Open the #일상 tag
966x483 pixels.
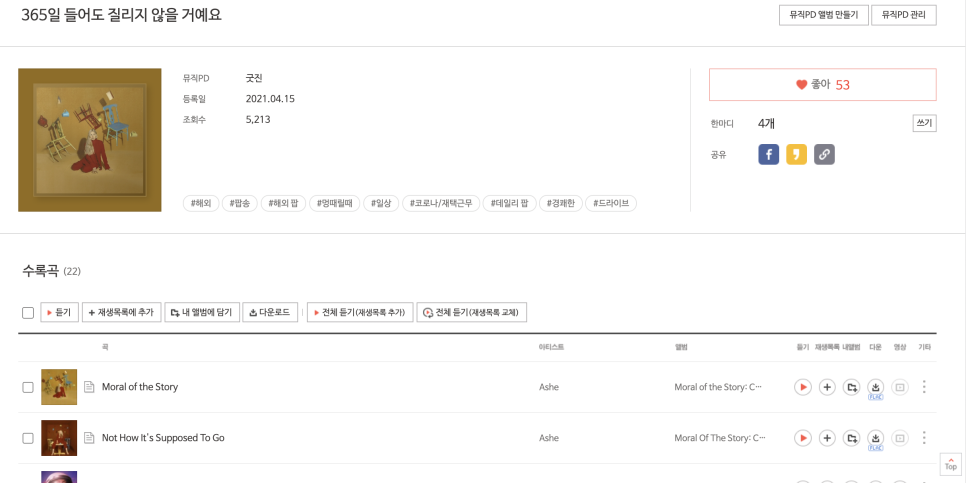click(381, 203)
